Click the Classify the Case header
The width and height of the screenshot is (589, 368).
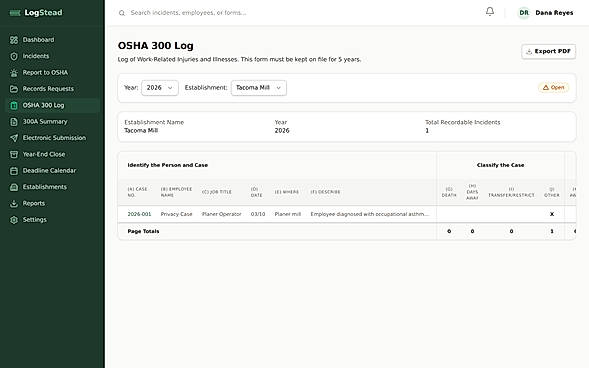point(500,165)
